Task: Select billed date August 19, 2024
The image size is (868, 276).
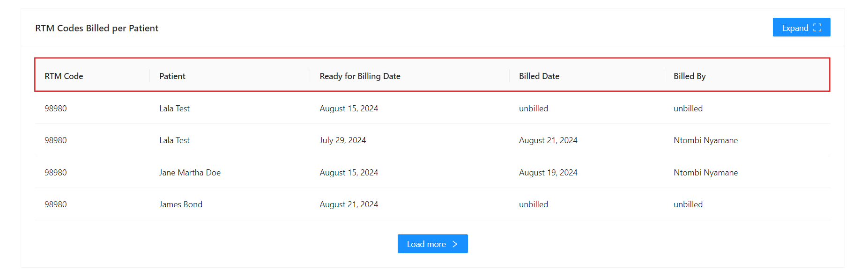Action: pyautogui.click(x=548, y=173)
